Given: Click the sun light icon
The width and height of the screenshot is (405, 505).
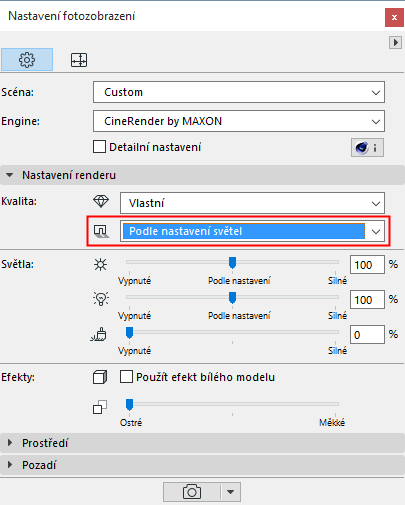Looking at the screenshot, I should pyautogui.click(x=100, y=265).
